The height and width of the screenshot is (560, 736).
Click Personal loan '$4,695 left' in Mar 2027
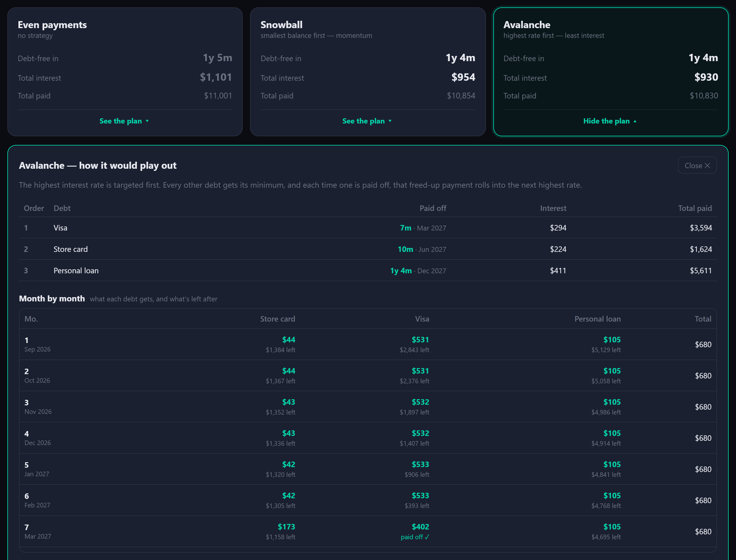[606, 537]
